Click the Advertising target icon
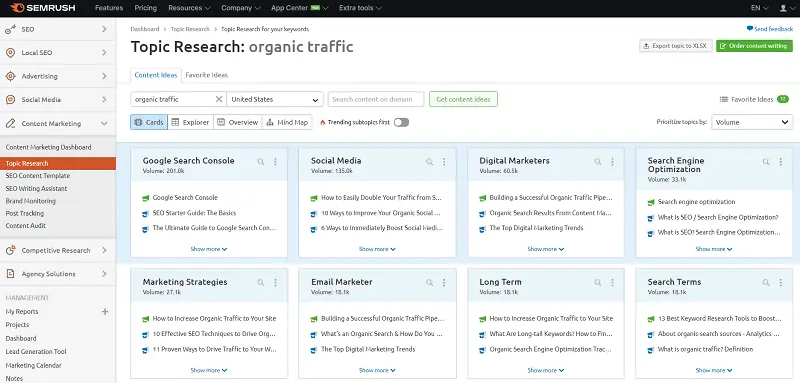This screenshot has width=800, height=383. coord(10,76)
